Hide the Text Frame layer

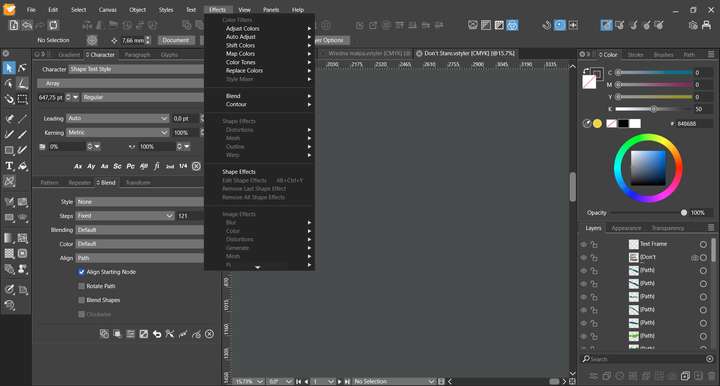[x=584, y=245]
